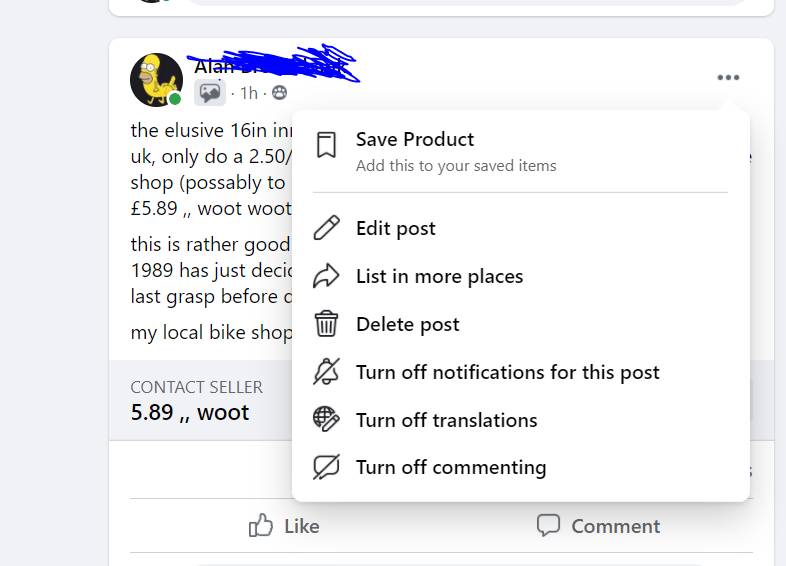
Task: Click the thumbs-up Like icon
Action: coord(261,526)
